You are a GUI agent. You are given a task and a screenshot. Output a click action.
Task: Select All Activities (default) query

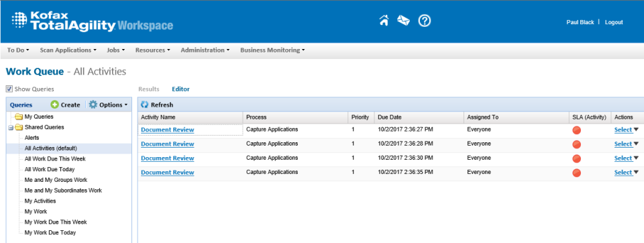point(51,148)
